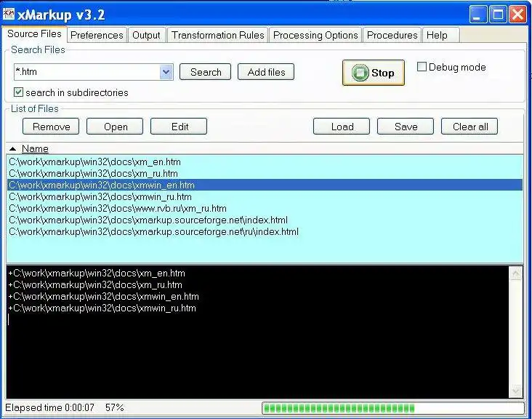
Task: Go to the Procedures tab
Action: coord(392,36)
